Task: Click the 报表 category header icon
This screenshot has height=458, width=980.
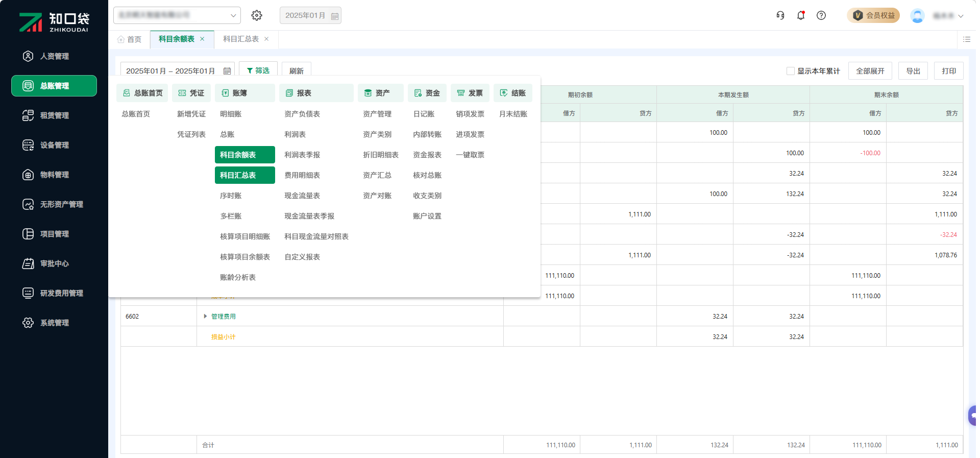Action: 289,93
